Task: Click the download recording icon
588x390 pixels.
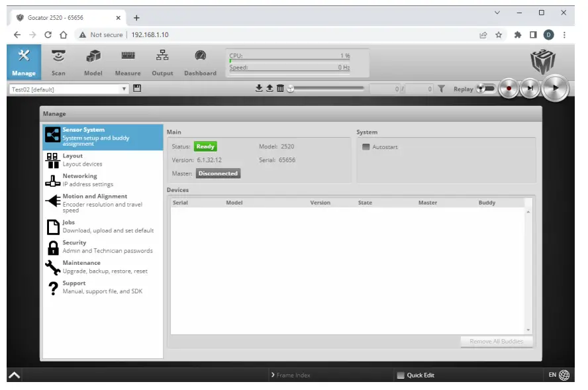Action: tap(259, 89)
